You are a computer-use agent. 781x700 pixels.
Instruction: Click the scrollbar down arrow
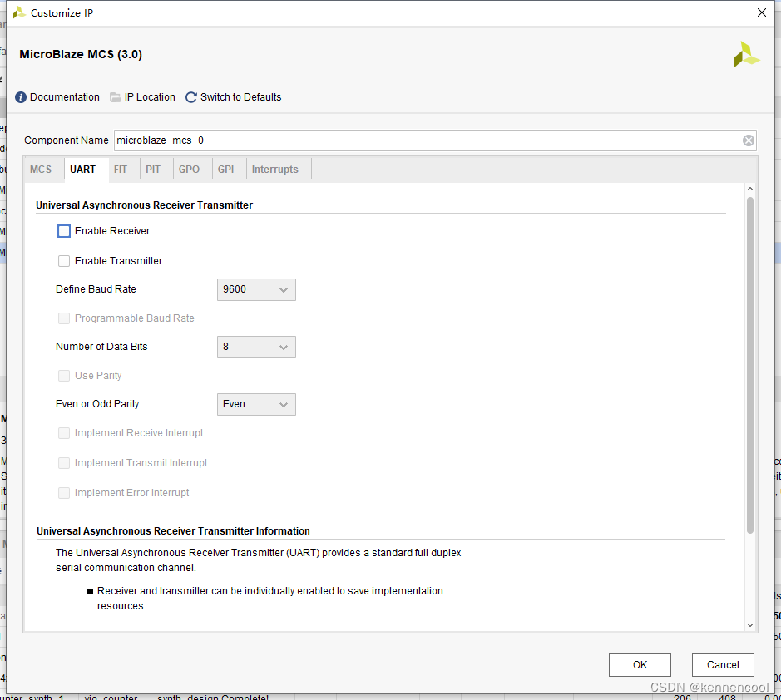[x=750, y=625]
